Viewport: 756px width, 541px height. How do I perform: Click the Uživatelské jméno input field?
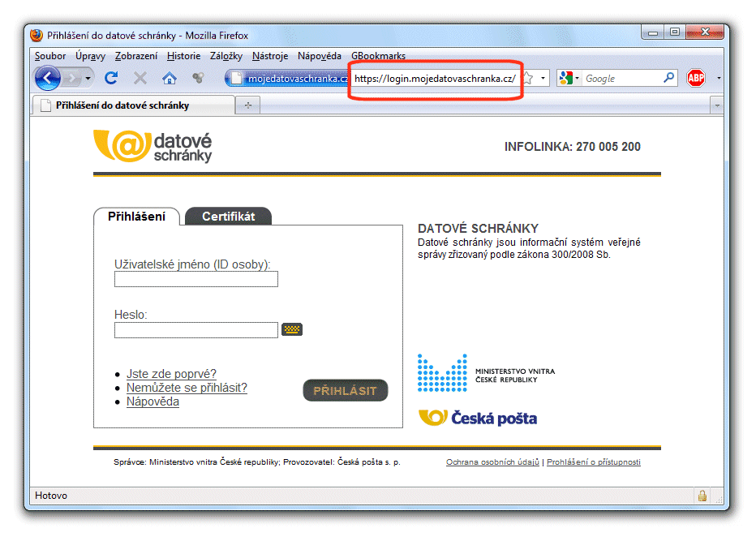(196, 279)
